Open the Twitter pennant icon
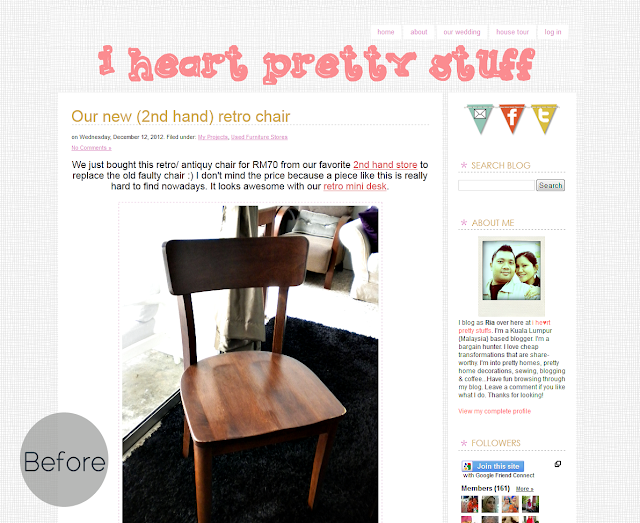640x523 pixels. coord(544,118)
